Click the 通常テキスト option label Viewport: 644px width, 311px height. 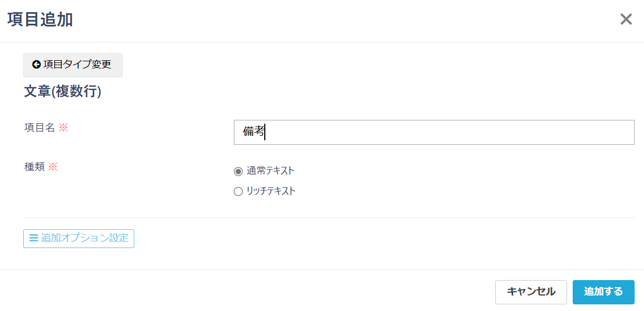point(270,171)
